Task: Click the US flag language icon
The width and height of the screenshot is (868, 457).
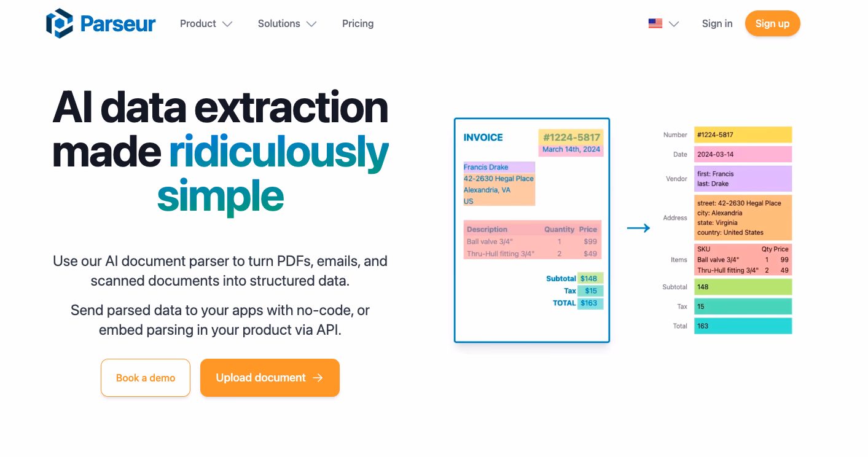Action: click(x=655, y=24)
